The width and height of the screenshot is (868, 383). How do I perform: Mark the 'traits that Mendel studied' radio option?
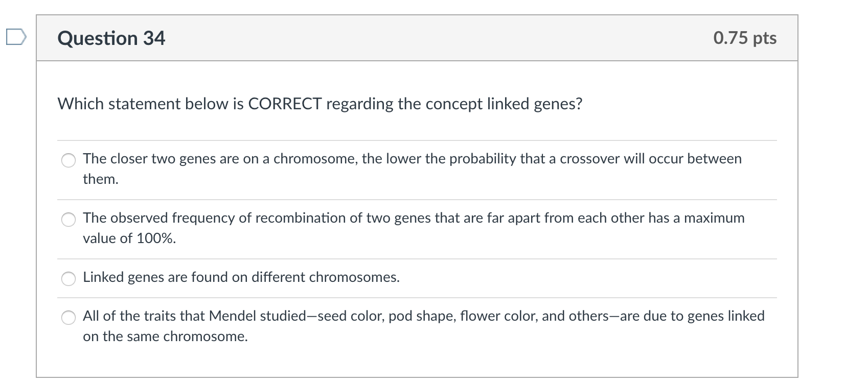[x=68, y=317]
